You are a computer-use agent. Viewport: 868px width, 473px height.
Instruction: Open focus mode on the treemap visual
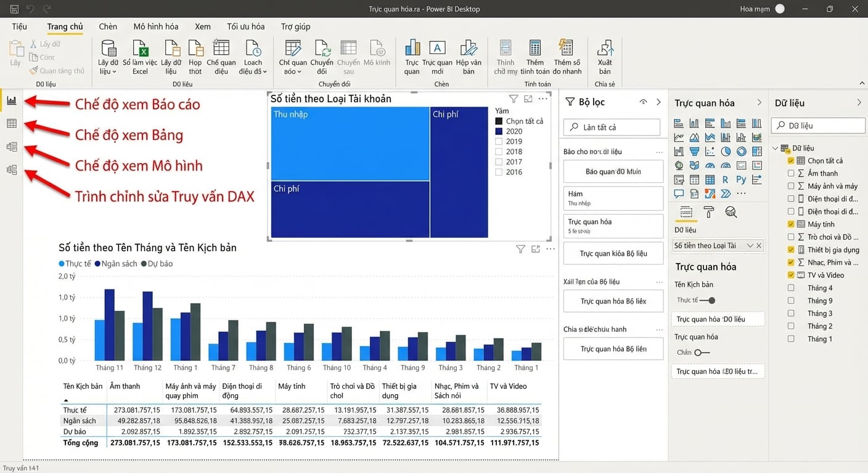click(x=528, y=99)
